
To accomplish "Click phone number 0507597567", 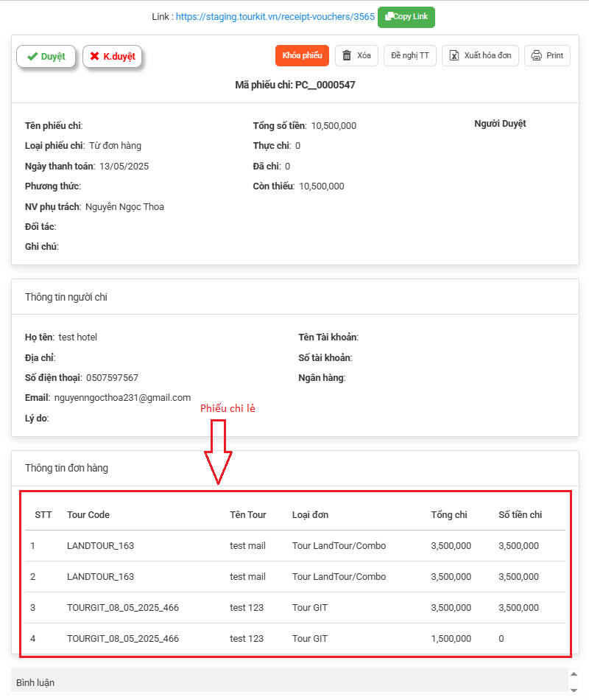I will tap(112, 378).
